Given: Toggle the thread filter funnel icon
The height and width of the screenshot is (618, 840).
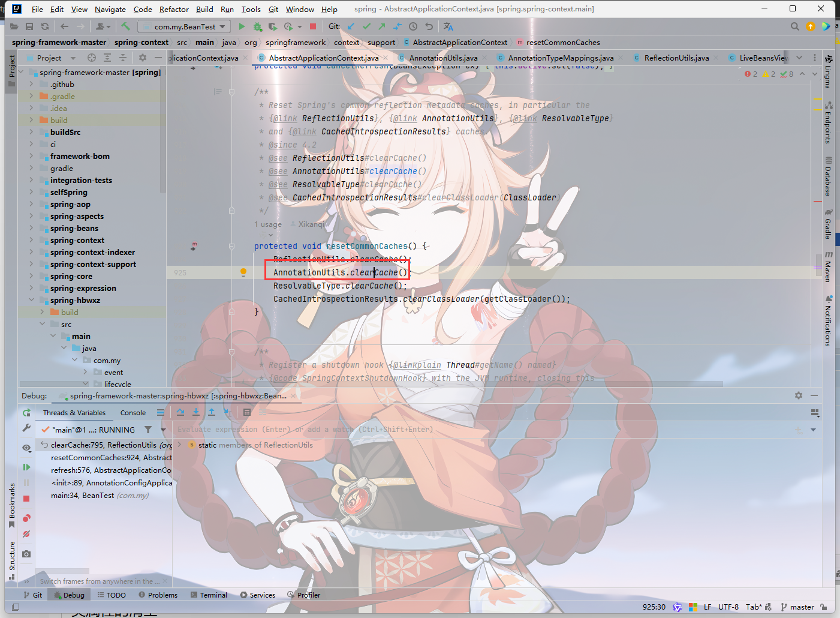Looking at the screenshot, I should 148,430.
